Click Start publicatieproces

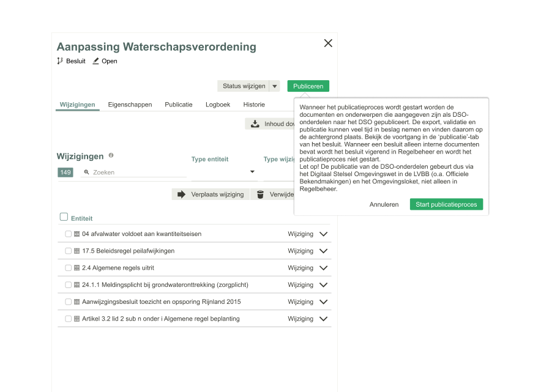[446, 204]
